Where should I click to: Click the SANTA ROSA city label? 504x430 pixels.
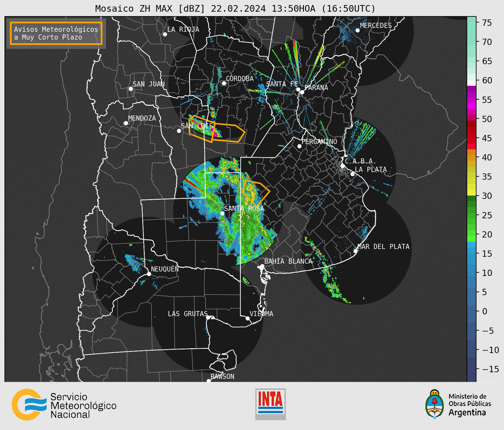(x=244, y=208)
